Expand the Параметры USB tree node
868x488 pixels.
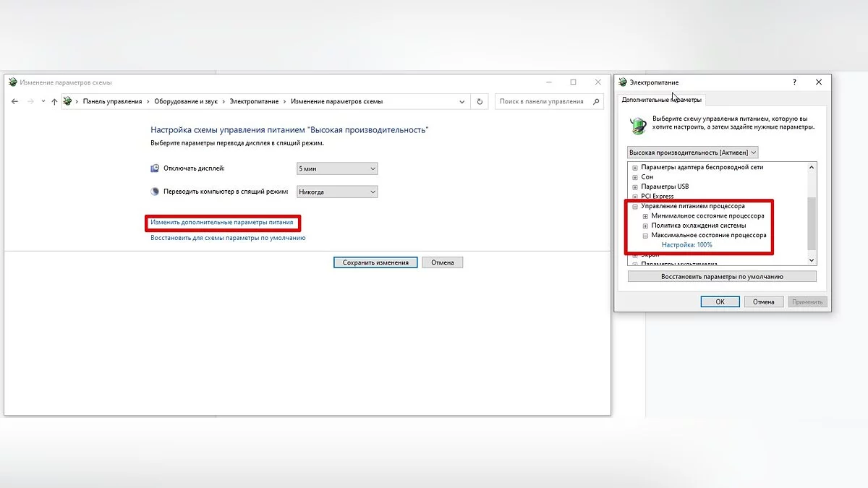tap(635, 187)
